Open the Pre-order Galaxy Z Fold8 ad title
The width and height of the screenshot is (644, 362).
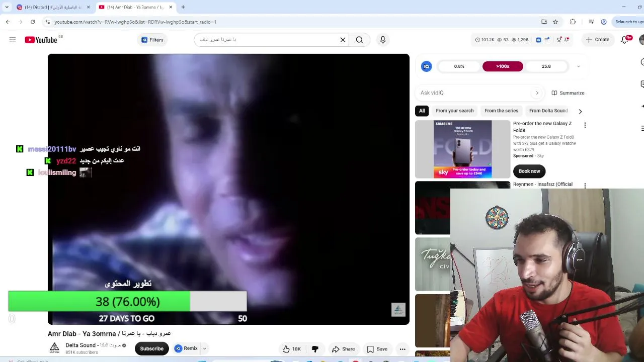click(x=542, y=127)
